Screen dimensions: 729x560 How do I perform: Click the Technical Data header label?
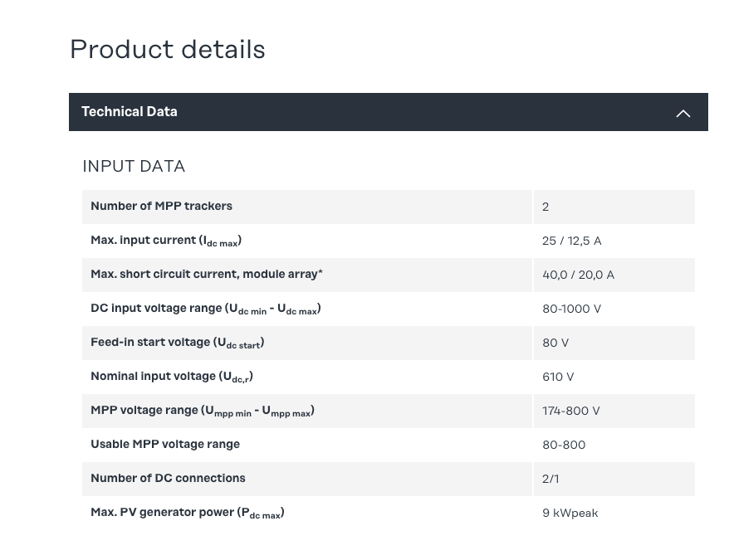(x=130, y=112)
